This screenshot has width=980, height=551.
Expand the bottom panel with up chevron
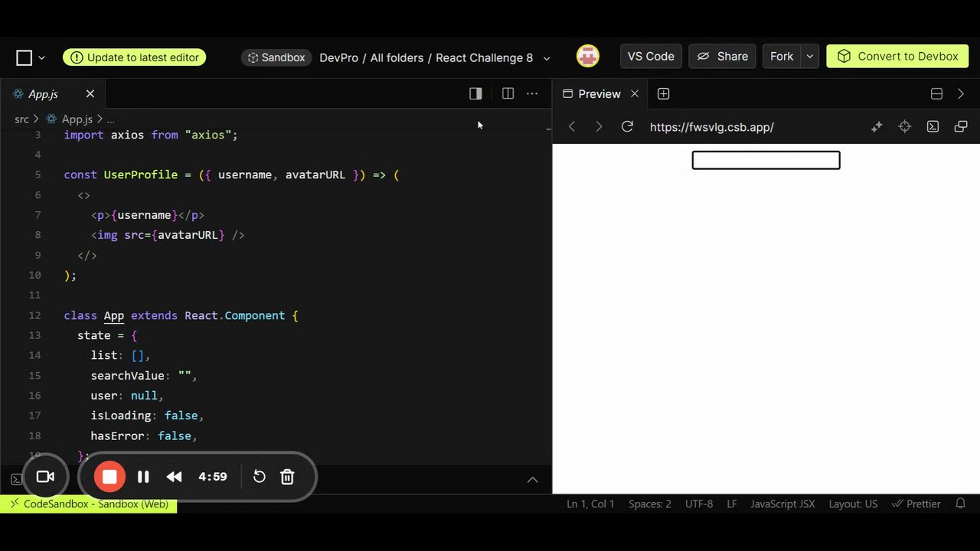[x=533, y=480]
